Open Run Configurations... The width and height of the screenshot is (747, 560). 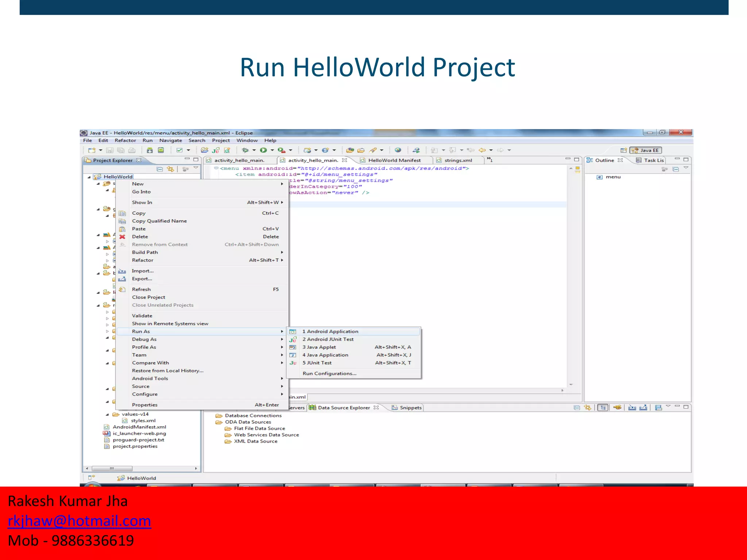pos(354,373)
